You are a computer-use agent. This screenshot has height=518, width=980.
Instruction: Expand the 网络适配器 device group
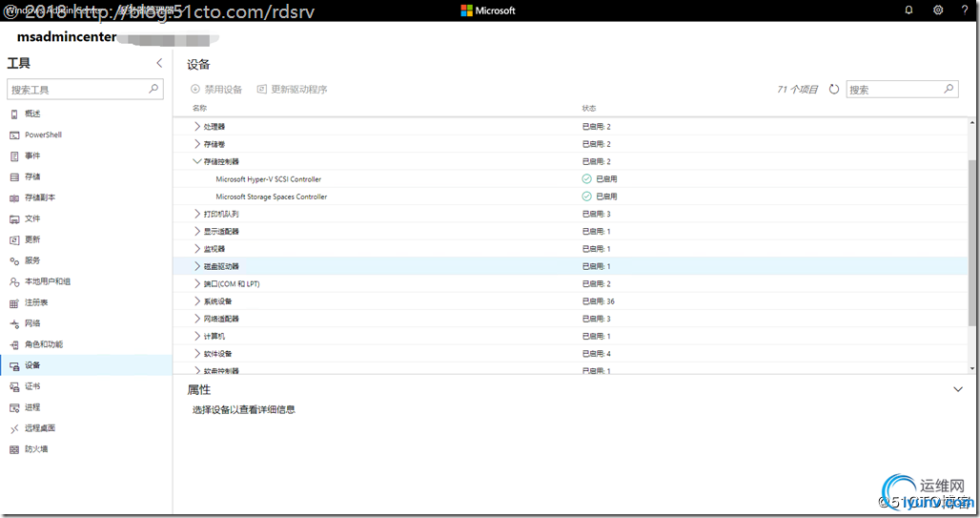[197, 319]
